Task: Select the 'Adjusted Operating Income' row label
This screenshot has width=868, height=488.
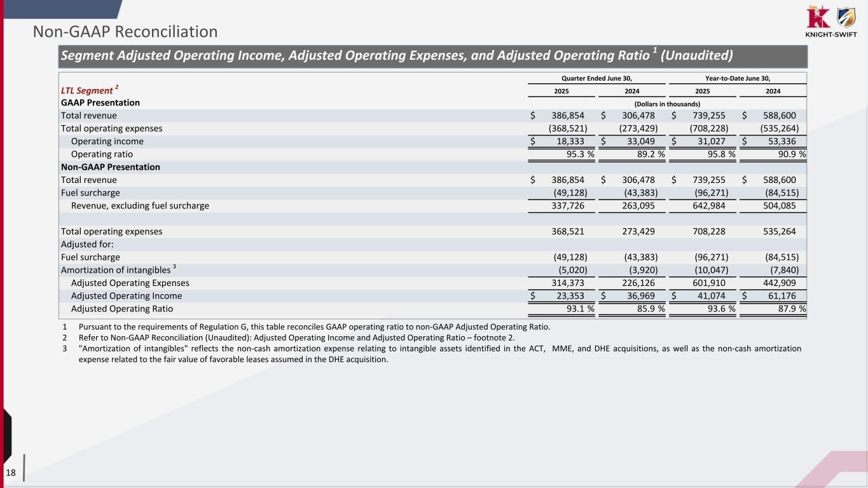Action: [x=127, y=296]
